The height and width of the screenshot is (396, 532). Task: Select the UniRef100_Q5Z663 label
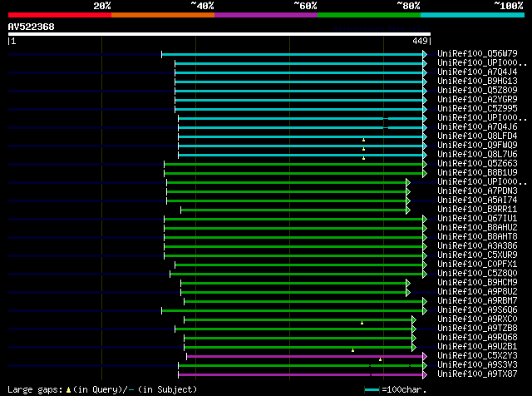coord(477,164)
